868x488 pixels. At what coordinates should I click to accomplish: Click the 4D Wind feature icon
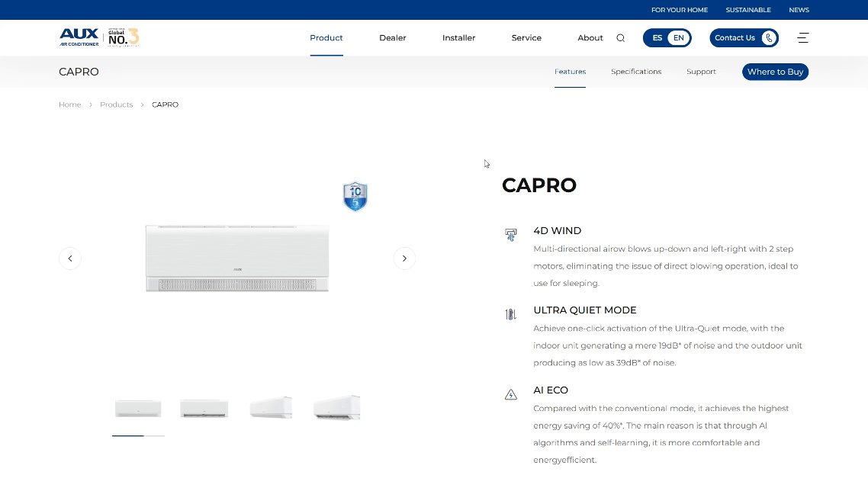point(511,235)
